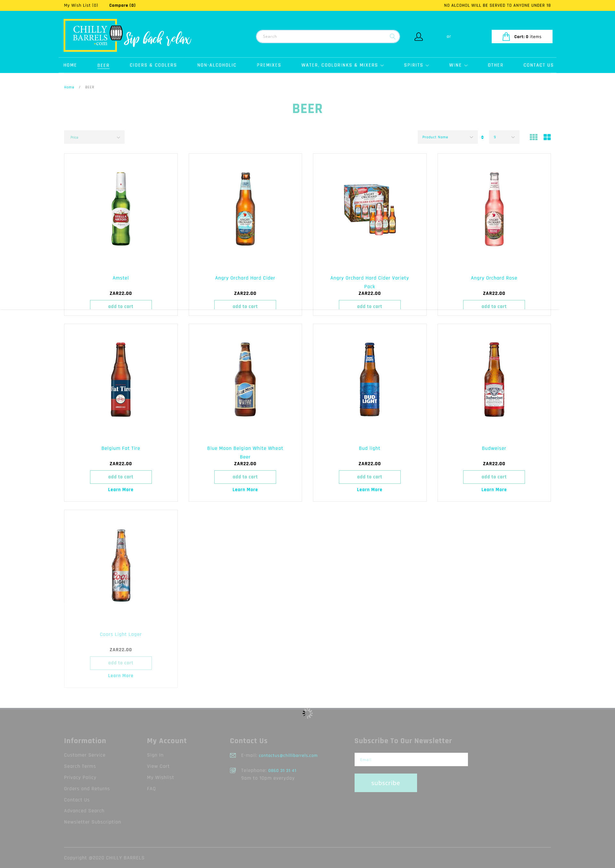Viewport: 615px width, 868px height.
Task: Open Ciders & Coolers category
Action: (x=153, y=65)
